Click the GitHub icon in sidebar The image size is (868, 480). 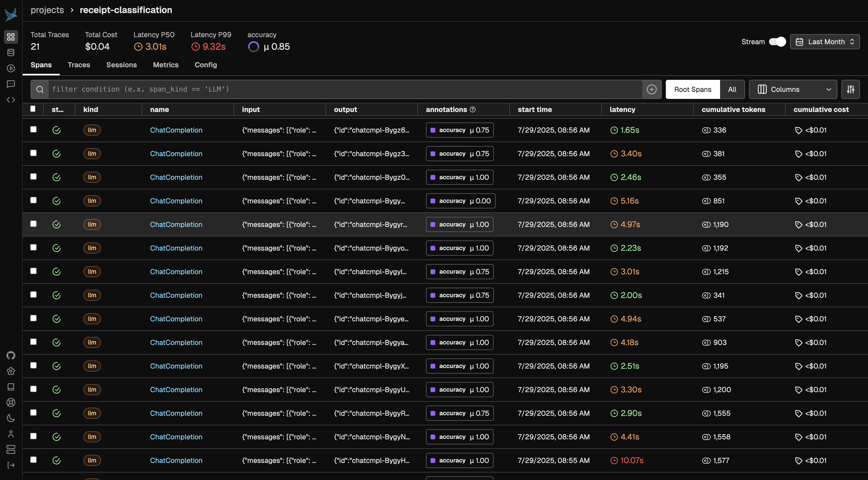11,355
